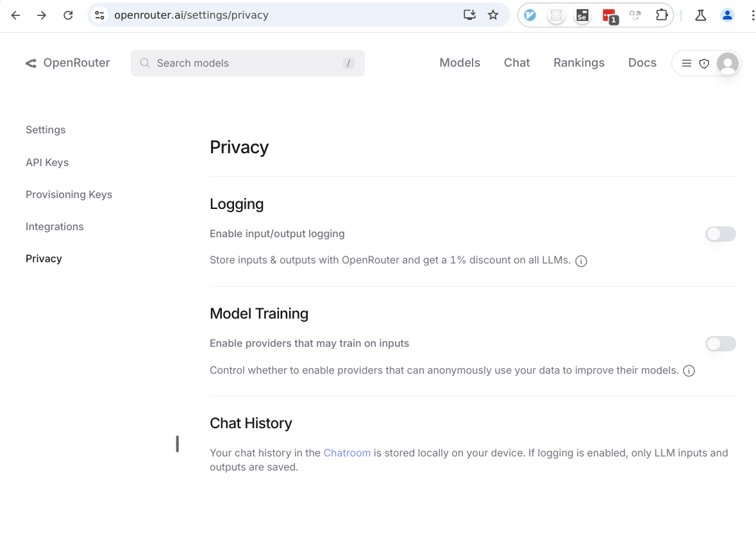The width and height of the screenshot is (756, 534).
Task: Click the info icon beside Model Training description
Action: coord(689,371)
